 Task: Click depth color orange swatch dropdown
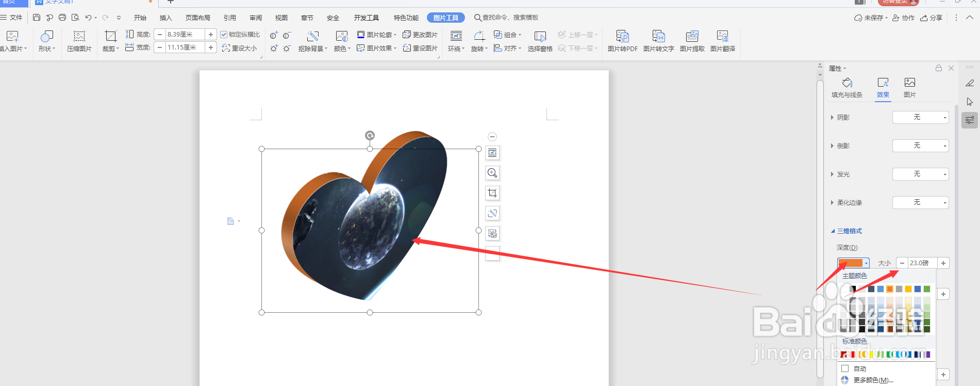click(x=853, y=263)
